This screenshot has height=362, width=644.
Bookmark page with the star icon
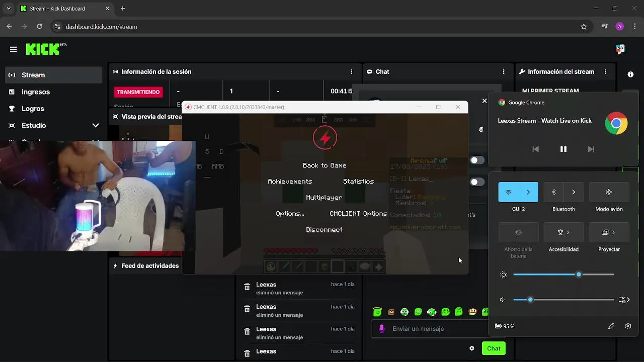pyautogui.click(x=584, y=27)
